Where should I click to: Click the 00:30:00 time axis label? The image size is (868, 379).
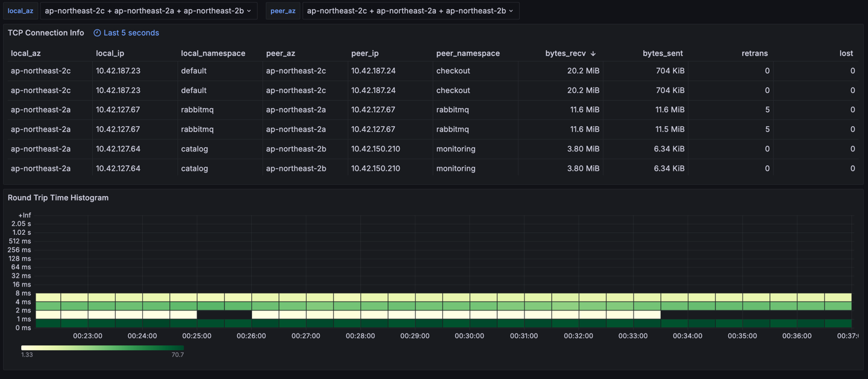coord(470,336)
